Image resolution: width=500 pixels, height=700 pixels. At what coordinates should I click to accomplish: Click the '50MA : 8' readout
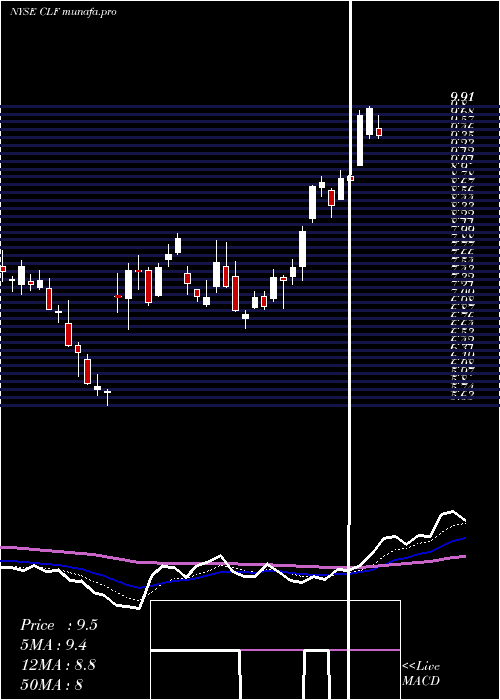tap(52, 685)
